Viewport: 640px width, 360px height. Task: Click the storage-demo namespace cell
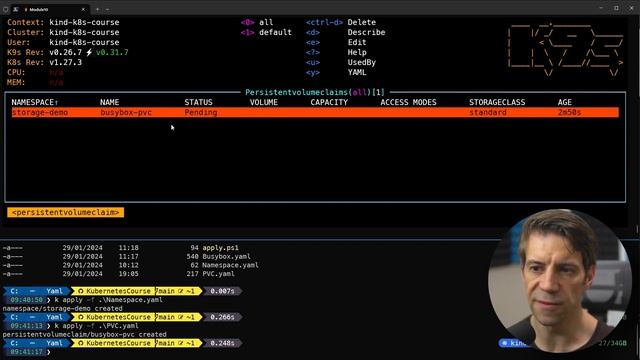click(40, 112)
